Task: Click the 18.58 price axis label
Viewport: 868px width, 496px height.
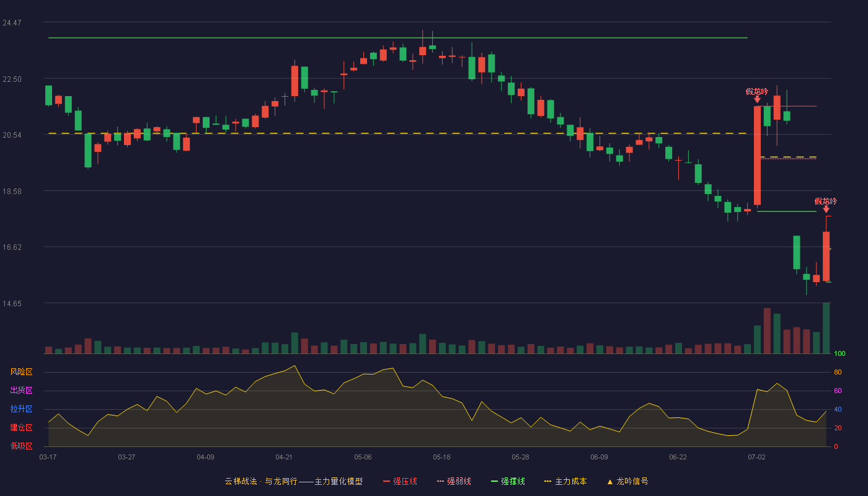Action: click(x=12, y=192)
